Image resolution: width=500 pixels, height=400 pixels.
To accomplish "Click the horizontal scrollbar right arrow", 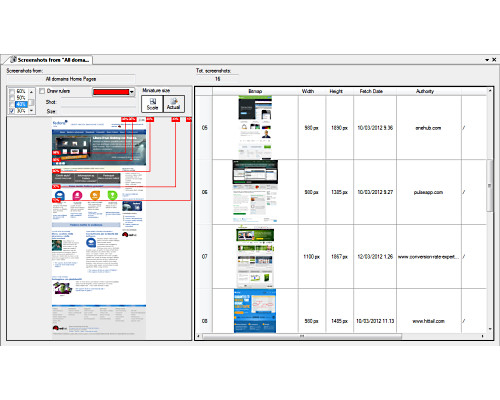I will (483, 336).
